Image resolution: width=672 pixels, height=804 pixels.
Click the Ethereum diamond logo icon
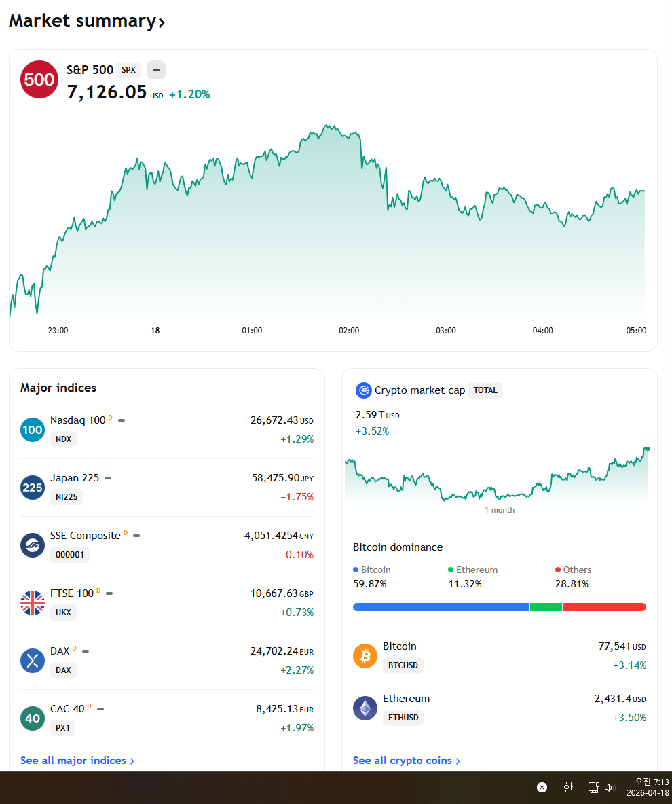coord(365,708)
